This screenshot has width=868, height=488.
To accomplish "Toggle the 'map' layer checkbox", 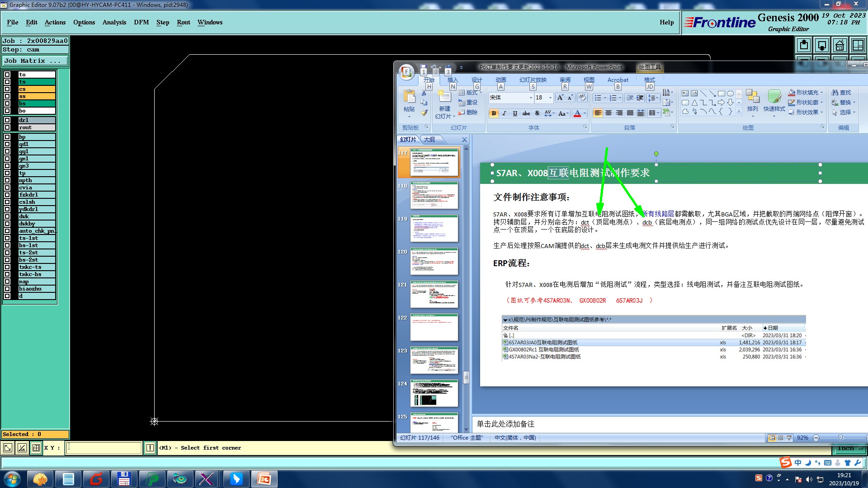I will coord(7,282).
